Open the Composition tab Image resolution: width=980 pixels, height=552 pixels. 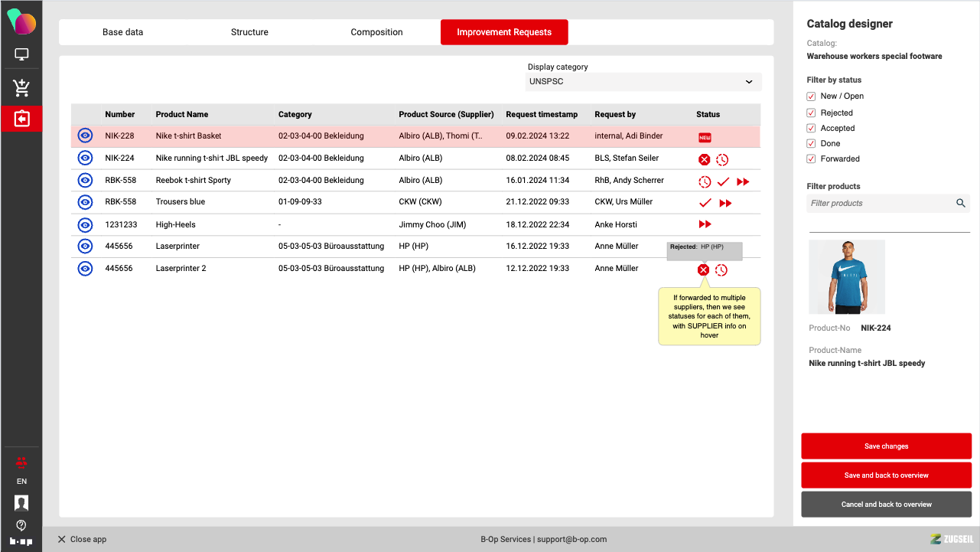[x=376, y=32]
